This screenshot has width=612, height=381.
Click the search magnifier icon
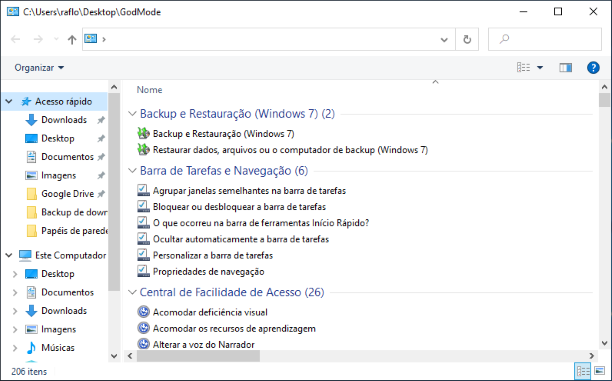coord(504,39)
